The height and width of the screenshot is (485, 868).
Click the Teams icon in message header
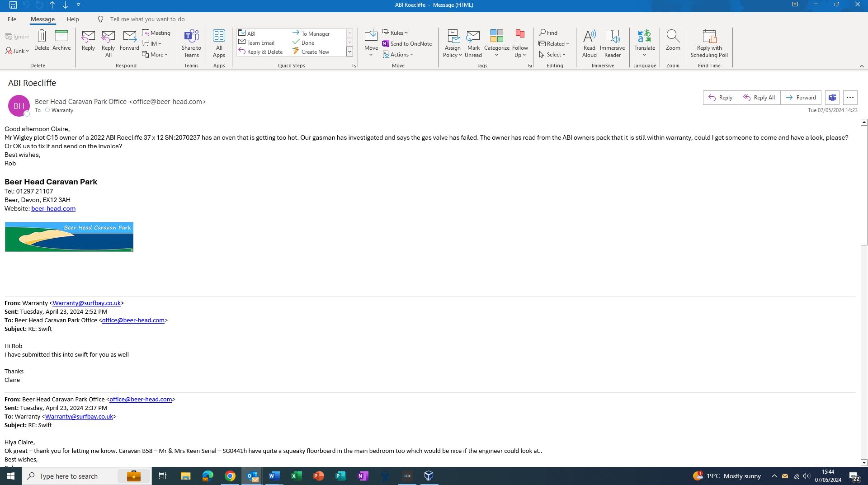pos(832,98)
